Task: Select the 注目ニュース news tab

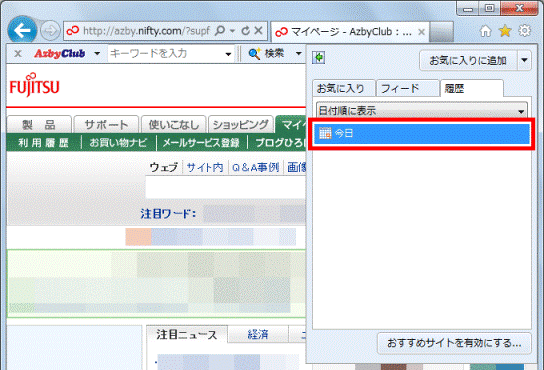Action: [187, 334]
